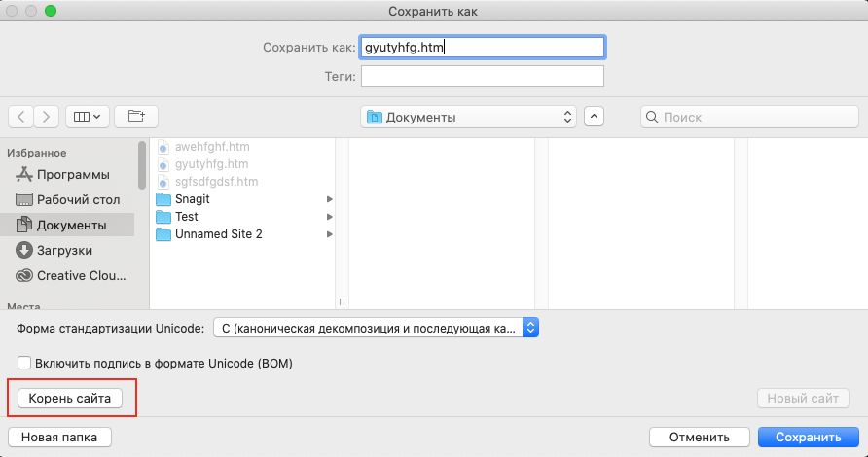Click the Tags (Теги) input field
Screen dimensions: 868x457
pos(483,76)
